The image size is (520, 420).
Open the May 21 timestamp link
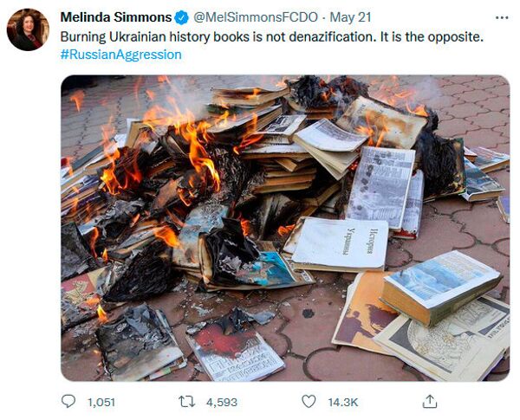tap(350, 17)
